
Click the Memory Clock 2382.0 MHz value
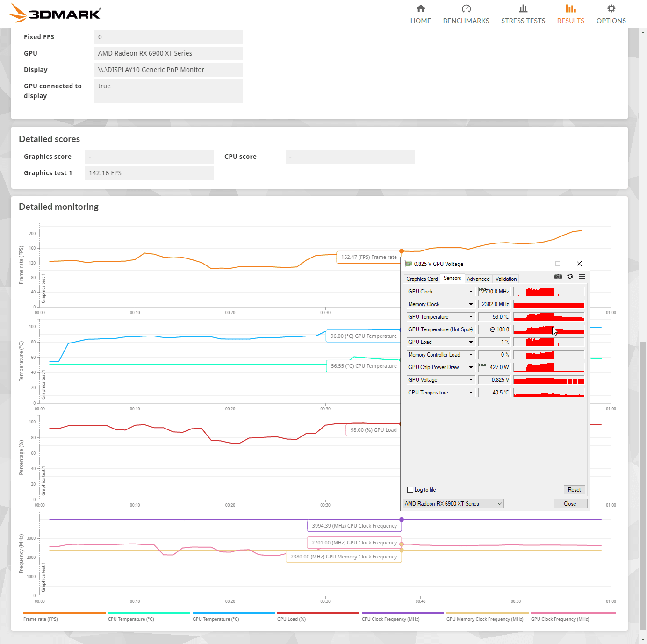pos(494,304)
